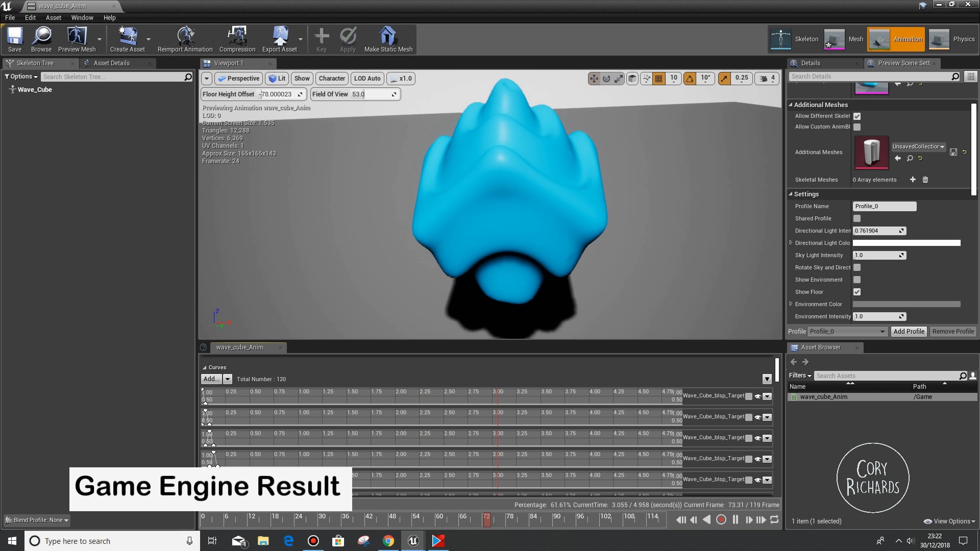The height and width of the screenshot is (551, 980).
Task: Open the View Options dropdown
Action: coord(949,521)
